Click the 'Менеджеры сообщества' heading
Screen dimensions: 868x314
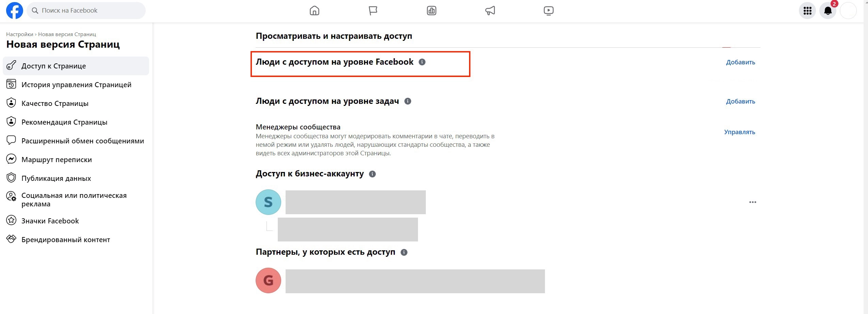click(298, 127)
